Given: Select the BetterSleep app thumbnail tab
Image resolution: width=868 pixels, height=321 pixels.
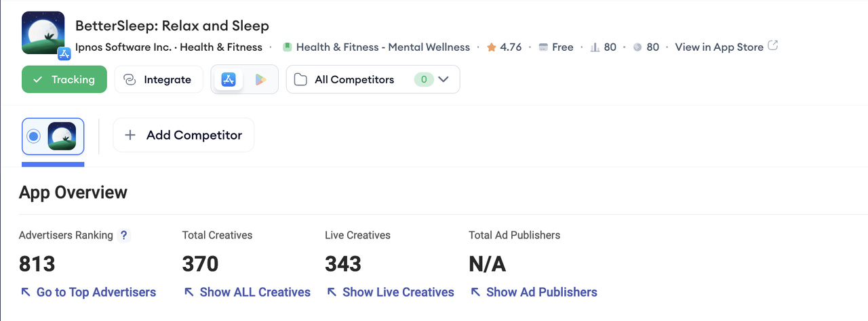Looking at the screenshot, I should tap(62, 136).
